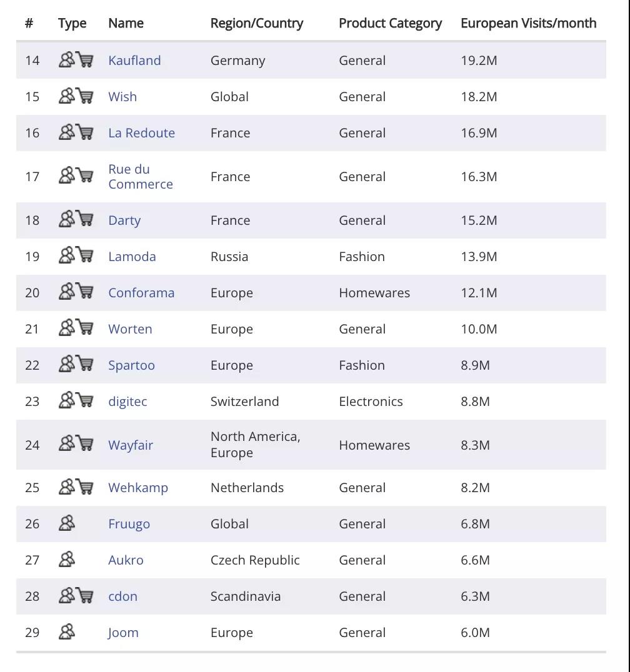Sort by European Visits/month column header
The image size is (630, 672).
point(528,23)
